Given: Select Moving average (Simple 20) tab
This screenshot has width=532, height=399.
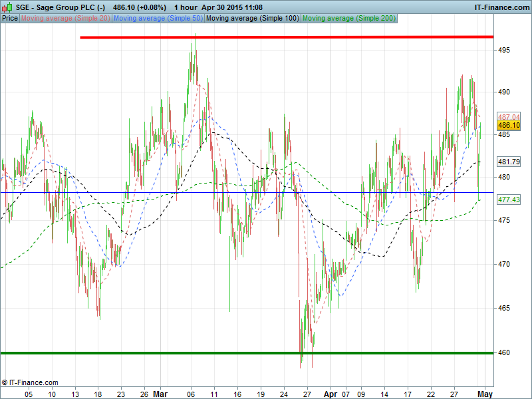Looking at the screenshot, I should pyautogui.click(x=66, y=18).
